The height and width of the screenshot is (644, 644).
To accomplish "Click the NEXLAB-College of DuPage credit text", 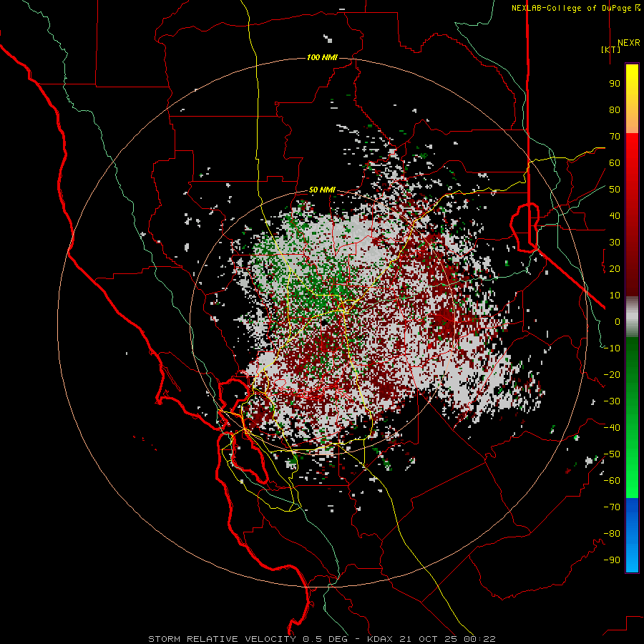I will tap(575, 8).
